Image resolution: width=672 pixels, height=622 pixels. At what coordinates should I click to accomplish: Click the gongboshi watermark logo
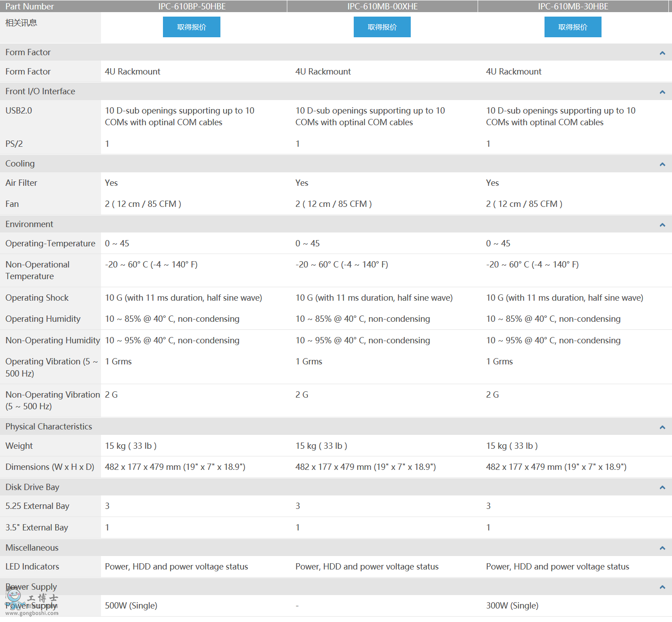31,602
